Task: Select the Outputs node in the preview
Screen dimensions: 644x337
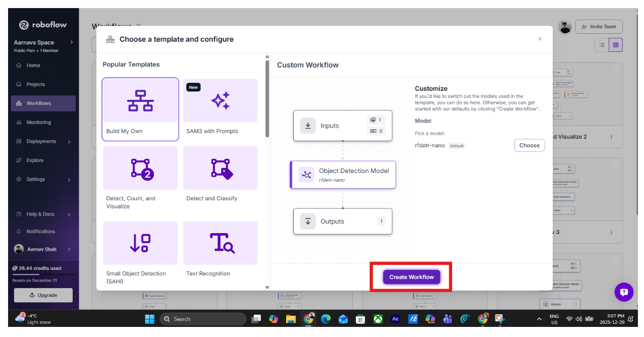Action: tap(343, 221)
